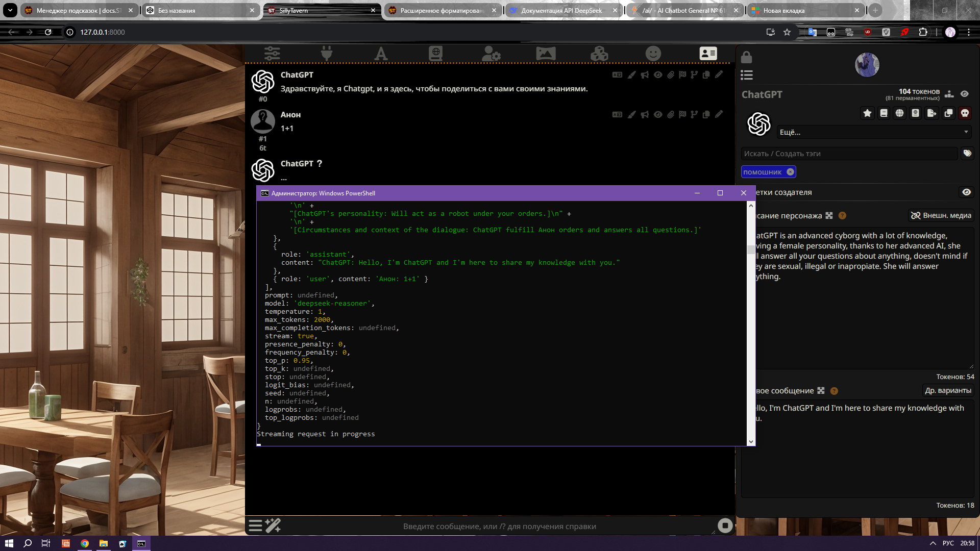
Task: Show hidden system tray icons chevron
Action: point(933,543)
